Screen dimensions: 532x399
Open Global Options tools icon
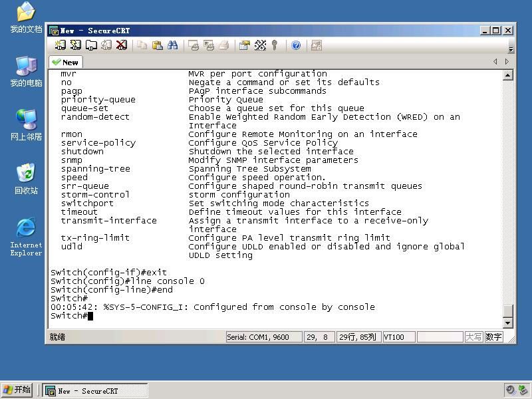click(x=260, y=45)
